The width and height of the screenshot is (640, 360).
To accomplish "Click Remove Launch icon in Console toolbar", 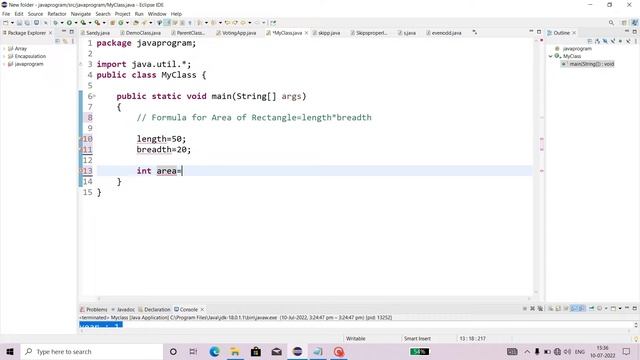I will click(532, 309).
